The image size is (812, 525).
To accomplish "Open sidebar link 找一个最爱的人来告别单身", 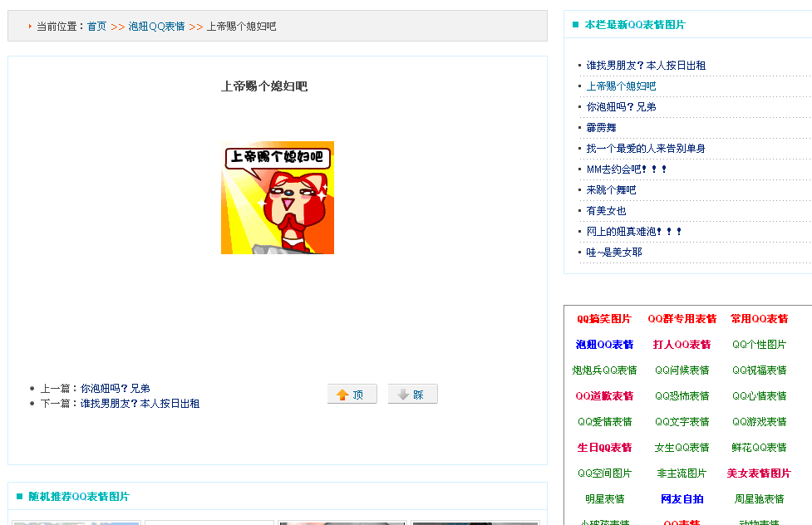I will coord(646,148).
